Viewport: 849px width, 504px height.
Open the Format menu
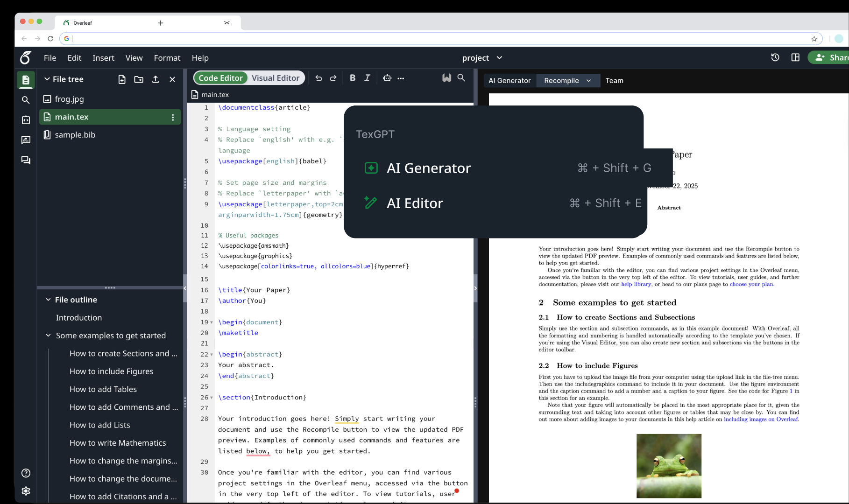[167, 58]
